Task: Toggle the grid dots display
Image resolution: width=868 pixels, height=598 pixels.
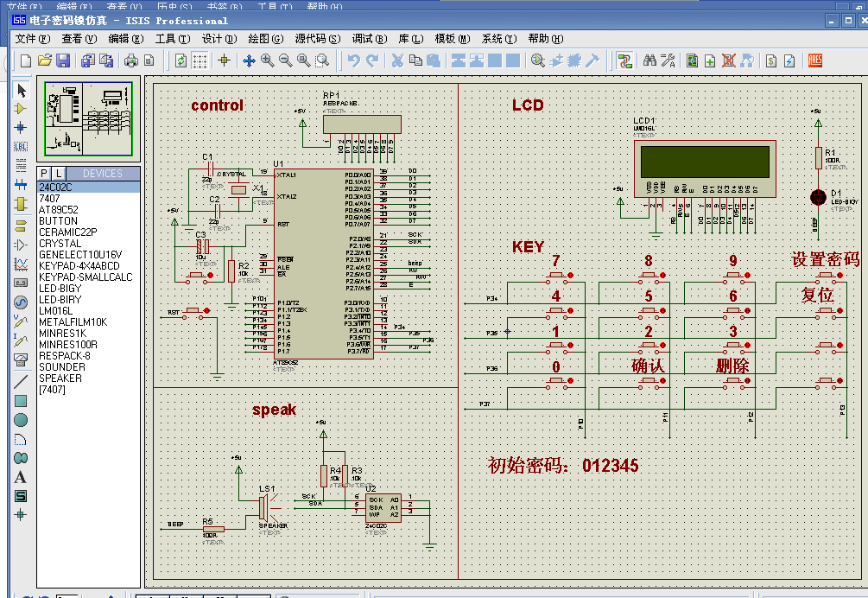Action: (x=200, y=60)
